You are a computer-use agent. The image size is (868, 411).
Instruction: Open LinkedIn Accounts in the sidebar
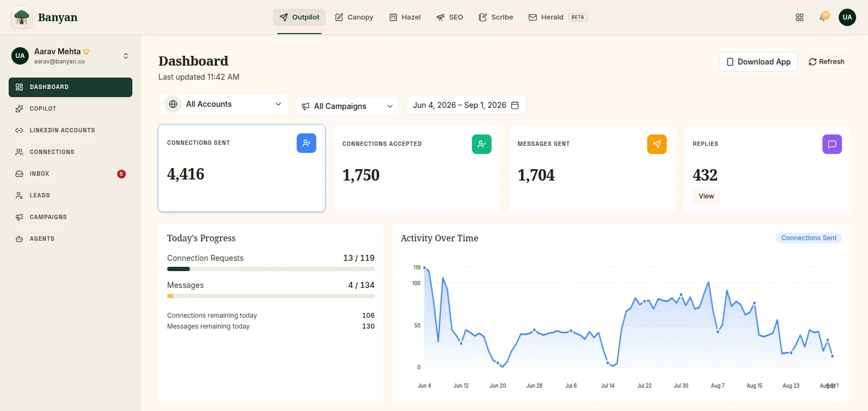[x=71, y=131]
